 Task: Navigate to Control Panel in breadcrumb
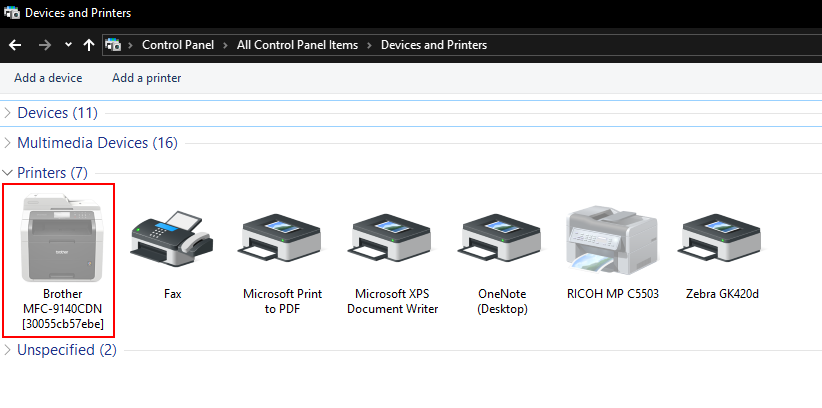176,45
